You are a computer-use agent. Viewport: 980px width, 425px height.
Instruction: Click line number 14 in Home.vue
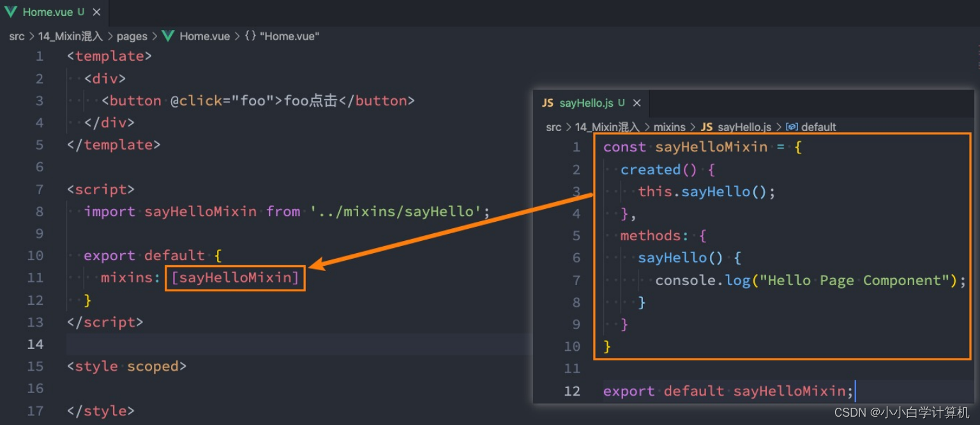35,344
